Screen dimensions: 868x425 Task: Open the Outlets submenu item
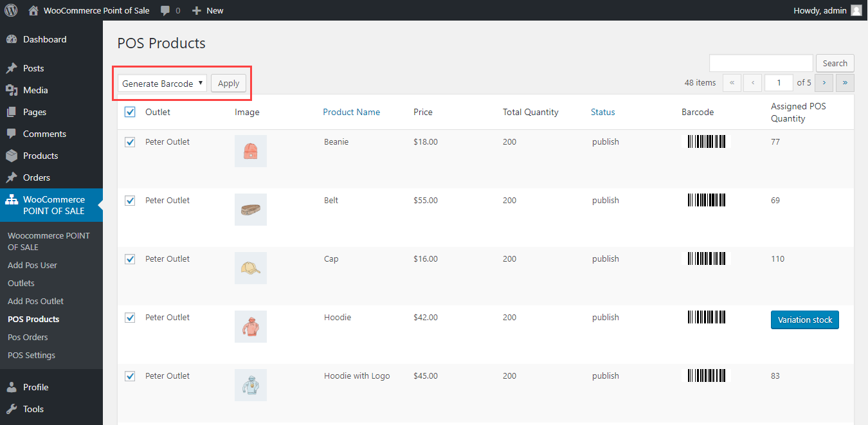(x=21, y=283)
